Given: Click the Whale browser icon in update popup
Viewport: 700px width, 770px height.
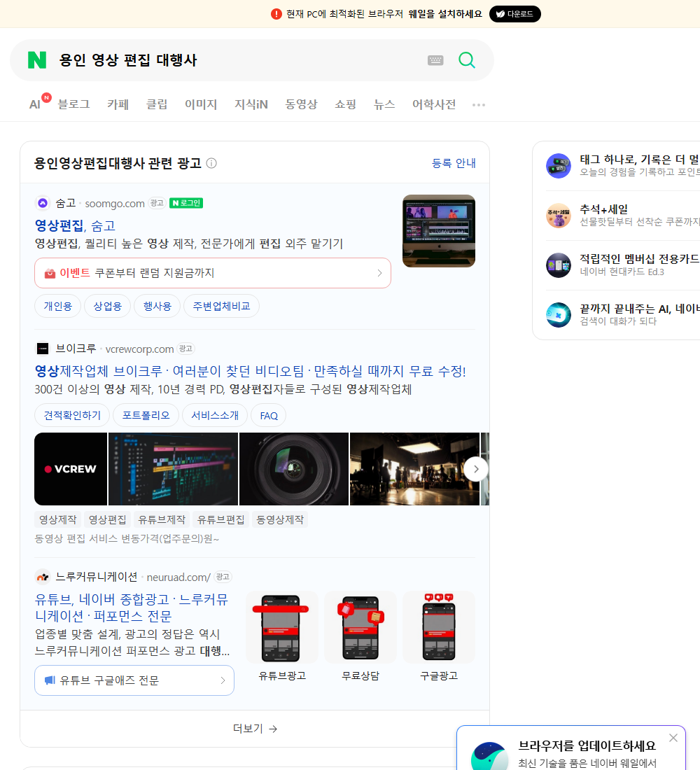Looking at the screenshot, I should click(489, 756).
